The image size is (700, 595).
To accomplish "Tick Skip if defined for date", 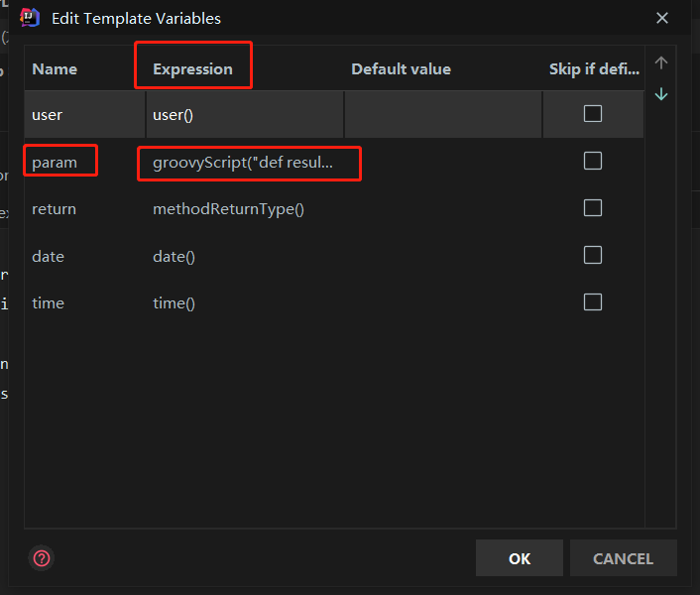I will click(x=593, y=255).
